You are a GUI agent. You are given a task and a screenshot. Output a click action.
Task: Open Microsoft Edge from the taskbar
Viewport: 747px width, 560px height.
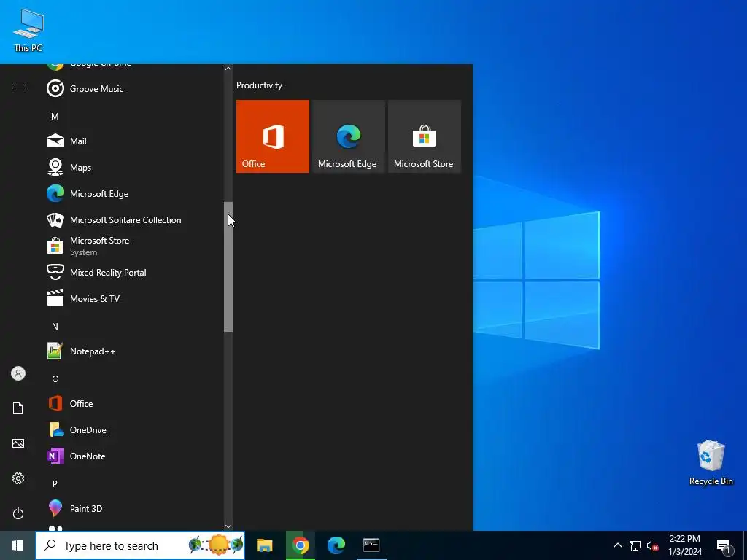point(336,545)
